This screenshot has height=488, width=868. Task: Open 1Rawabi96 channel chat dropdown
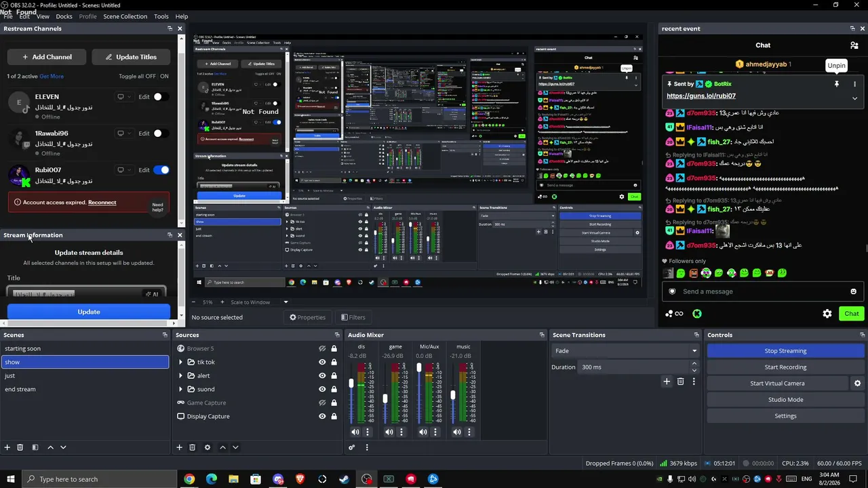[123, 134]
